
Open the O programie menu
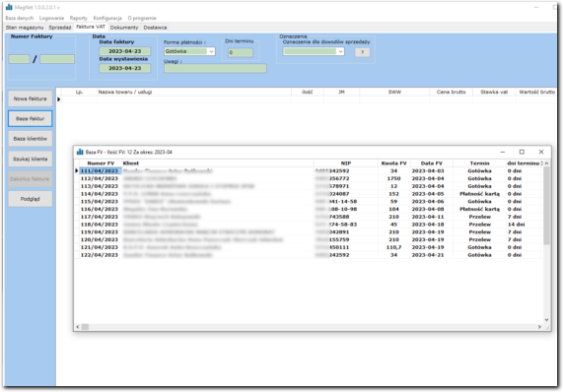coord(142,18)
